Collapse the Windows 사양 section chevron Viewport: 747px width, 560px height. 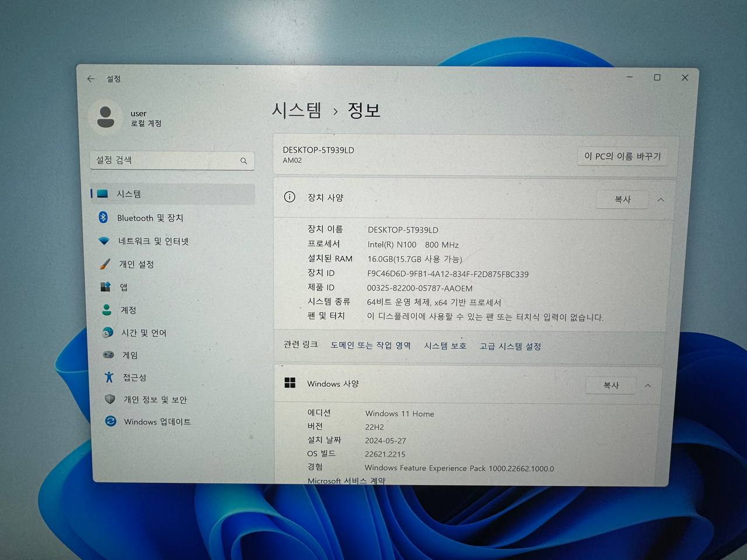coord(648,386)
